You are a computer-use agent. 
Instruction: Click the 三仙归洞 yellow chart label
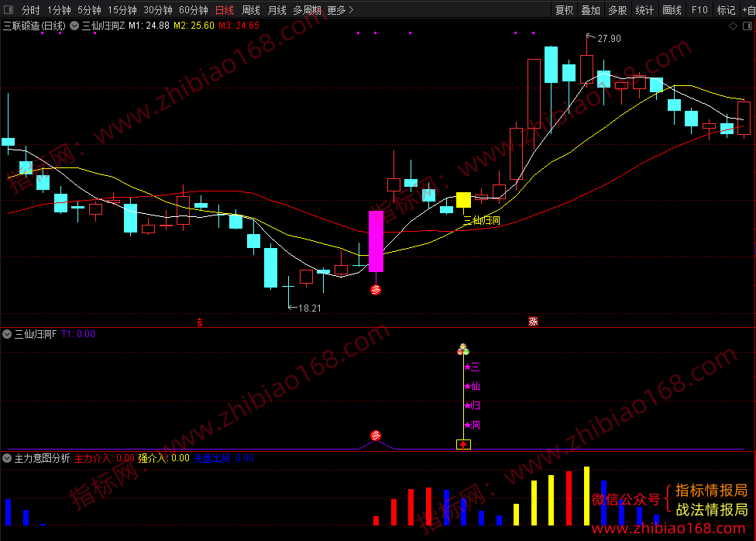coord(482,221)
